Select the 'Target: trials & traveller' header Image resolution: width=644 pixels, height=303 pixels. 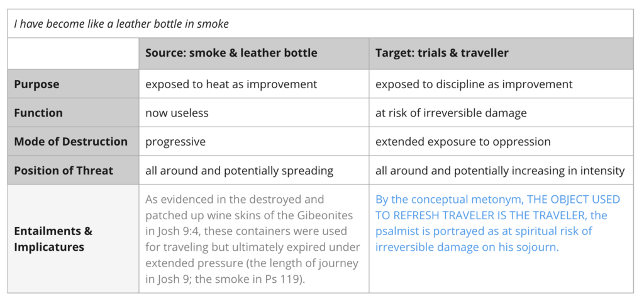point(441,53)
